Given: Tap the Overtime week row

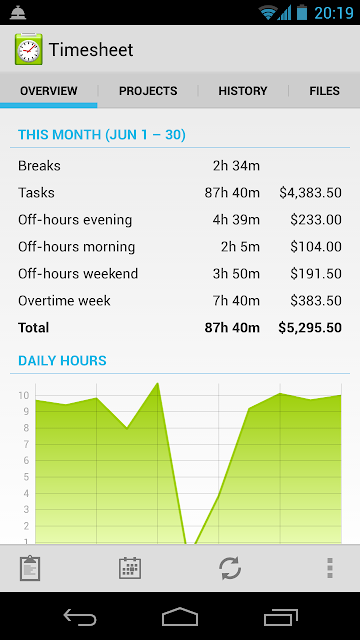Looking at the screenshot, I should tap(180, 301).
